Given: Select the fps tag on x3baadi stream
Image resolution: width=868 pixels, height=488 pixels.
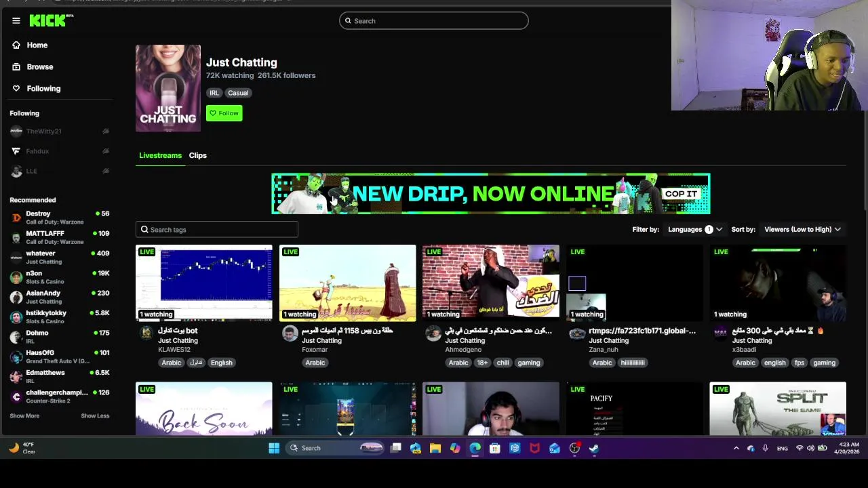Looking at the screenshot, I should click(x=800, y=363).
